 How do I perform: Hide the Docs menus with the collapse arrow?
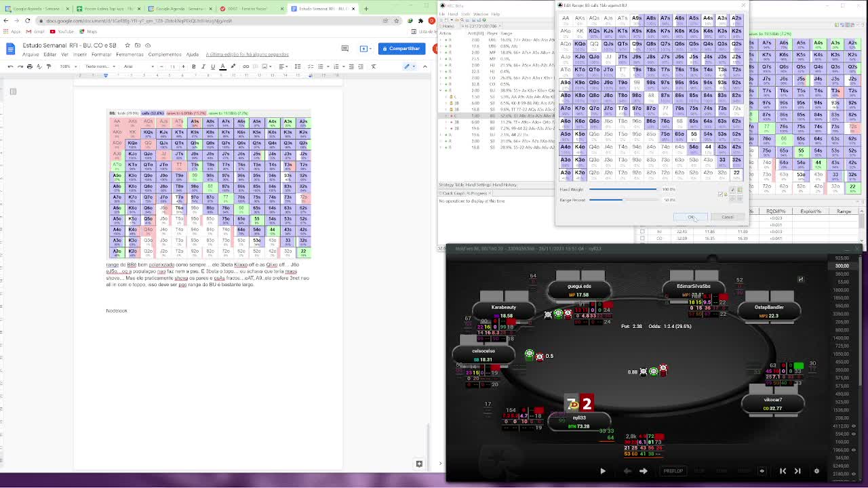pos(425,66)
